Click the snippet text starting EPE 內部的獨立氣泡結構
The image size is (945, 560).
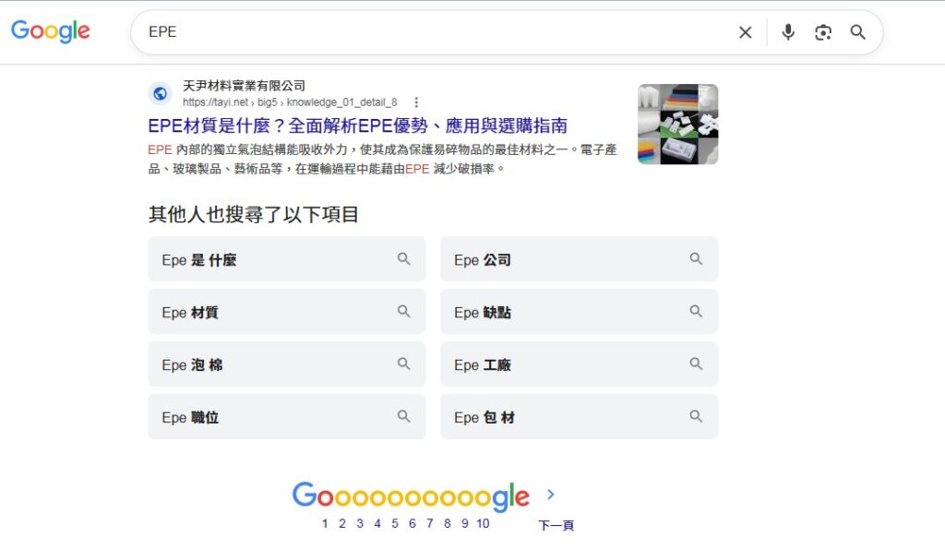click(x=382, y=159)
